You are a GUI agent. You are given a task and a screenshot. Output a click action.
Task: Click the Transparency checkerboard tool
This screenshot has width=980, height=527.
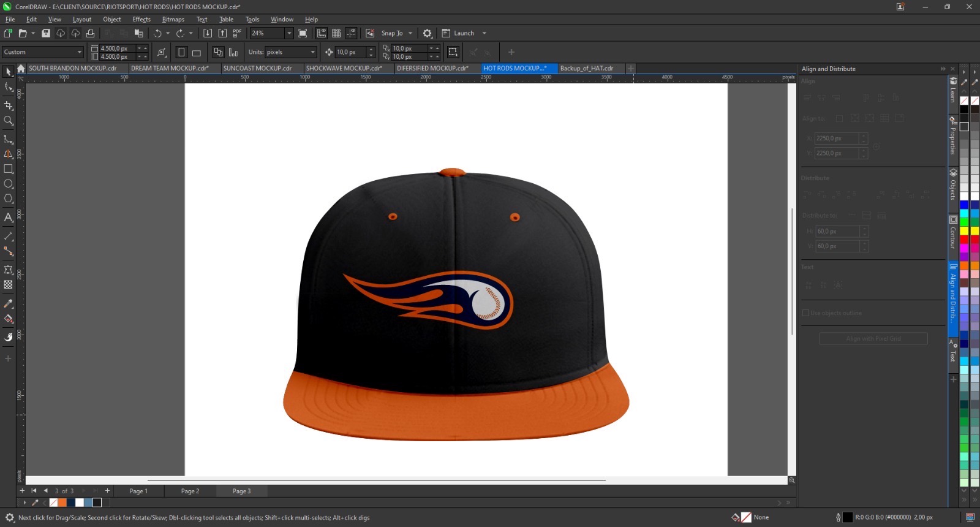coord(9,285)
